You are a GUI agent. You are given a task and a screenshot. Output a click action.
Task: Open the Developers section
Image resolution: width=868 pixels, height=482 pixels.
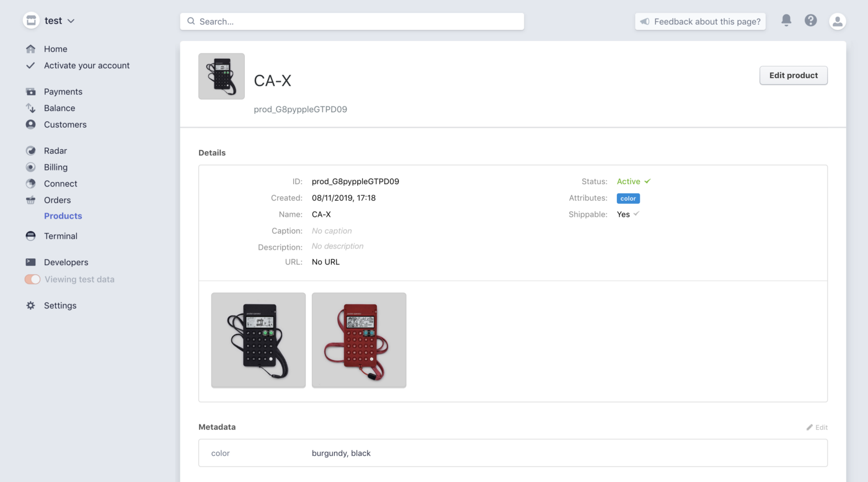click(66, 262)
